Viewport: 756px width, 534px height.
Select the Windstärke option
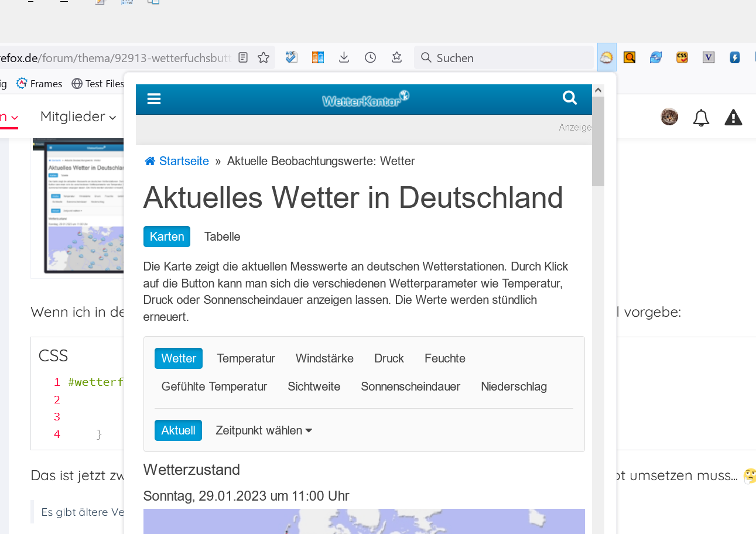tap(324, 358)
